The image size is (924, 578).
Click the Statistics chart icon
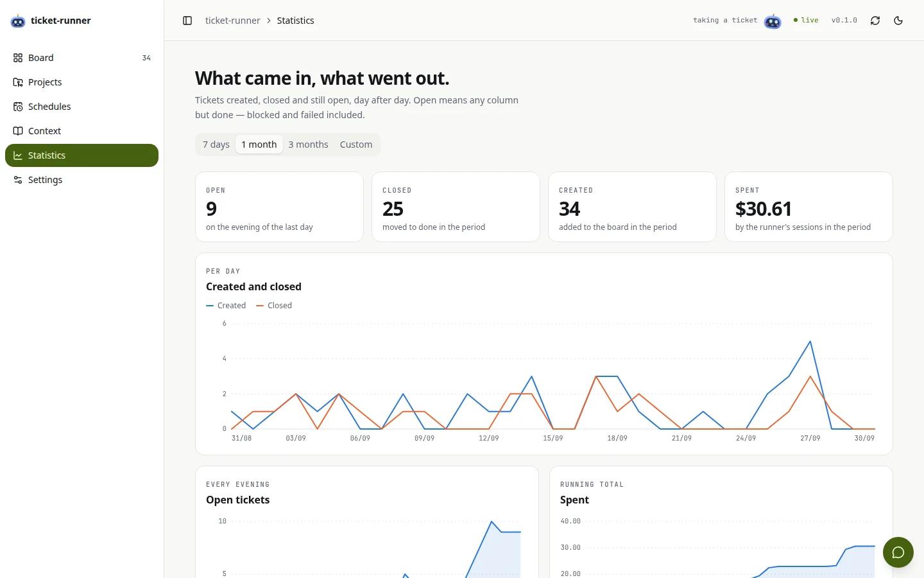18,155
